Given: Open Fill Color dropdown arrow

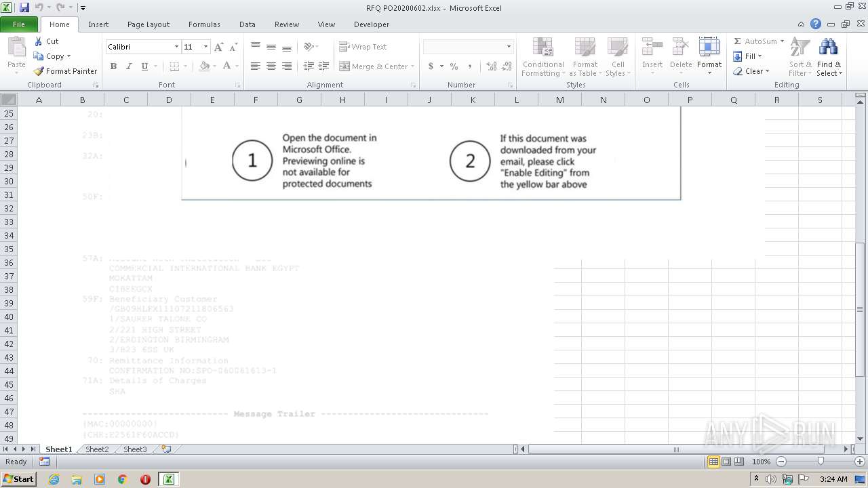Looking at the screenshot, I should [x=214, y=66].
